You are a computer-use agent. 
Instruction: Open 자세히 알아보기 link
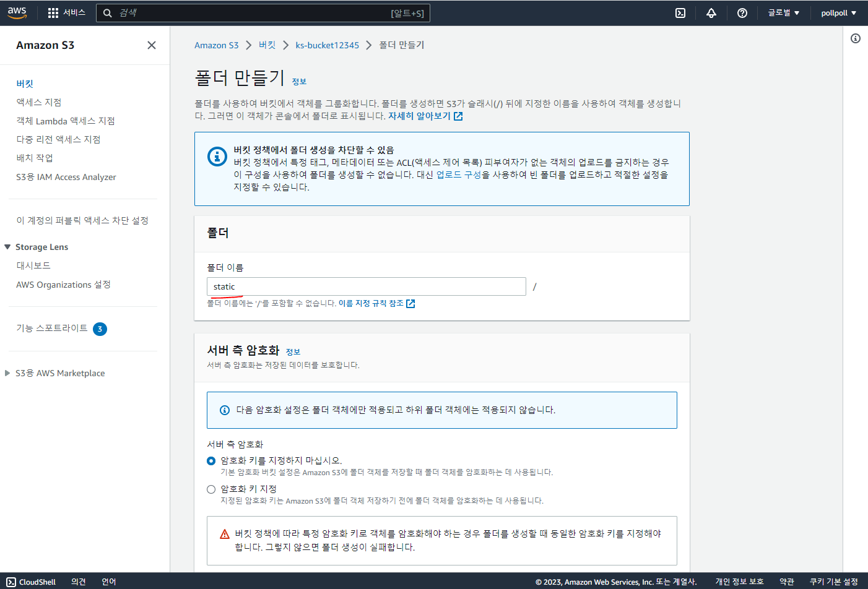point(419,116)
